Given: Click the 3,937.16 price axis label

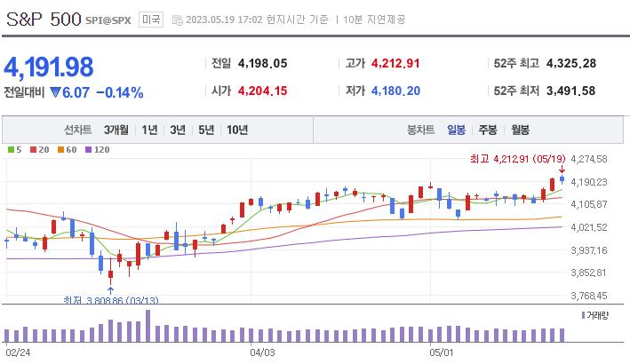Looking at the screenshot, I should (x=588, y=250).
